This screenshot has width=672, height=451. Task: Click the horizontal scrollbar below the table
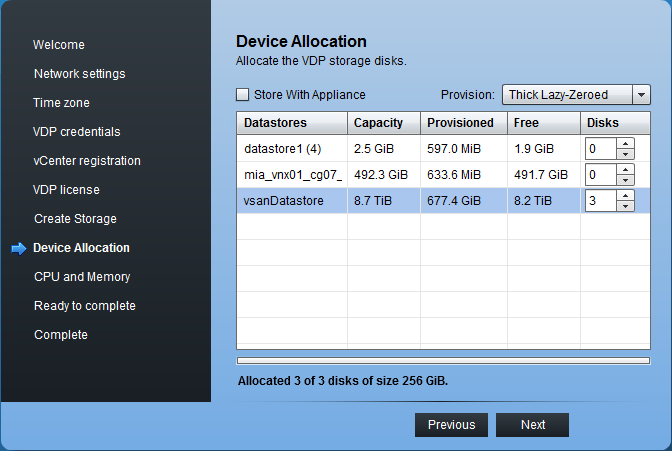[x=443, y=360]
